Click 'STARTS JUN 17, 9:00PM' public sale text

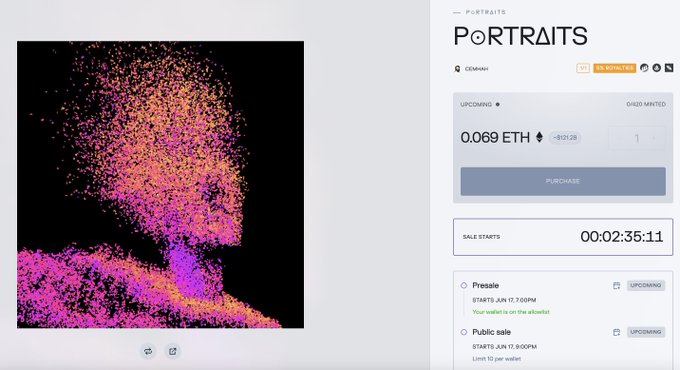(504, 347)
